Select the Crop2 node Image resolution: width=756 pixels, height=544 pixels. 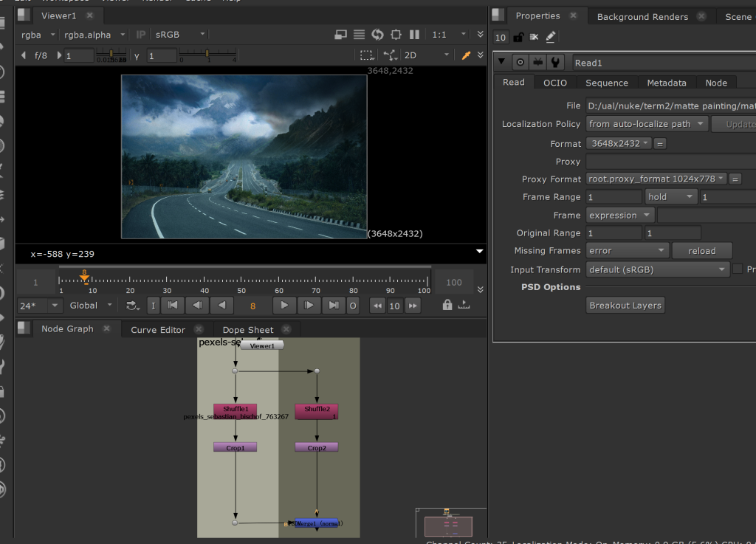(x=316, y=447)
